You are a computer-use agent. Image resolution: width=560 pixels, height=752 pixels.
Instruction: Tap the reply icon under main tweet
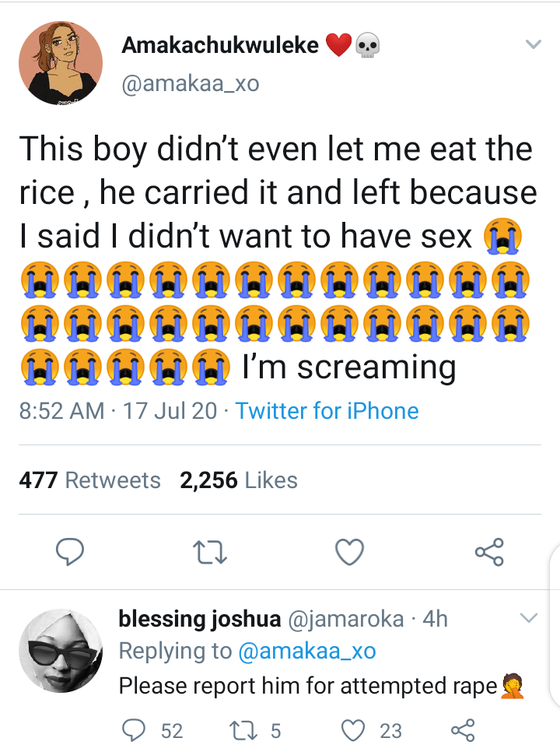[x=70, y=552]
